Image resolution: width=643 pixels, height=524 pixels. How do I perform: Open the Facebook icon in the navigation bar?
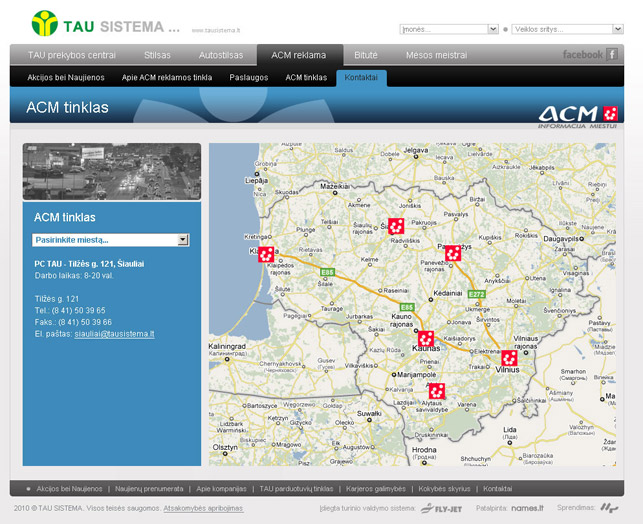click(612, 54)
